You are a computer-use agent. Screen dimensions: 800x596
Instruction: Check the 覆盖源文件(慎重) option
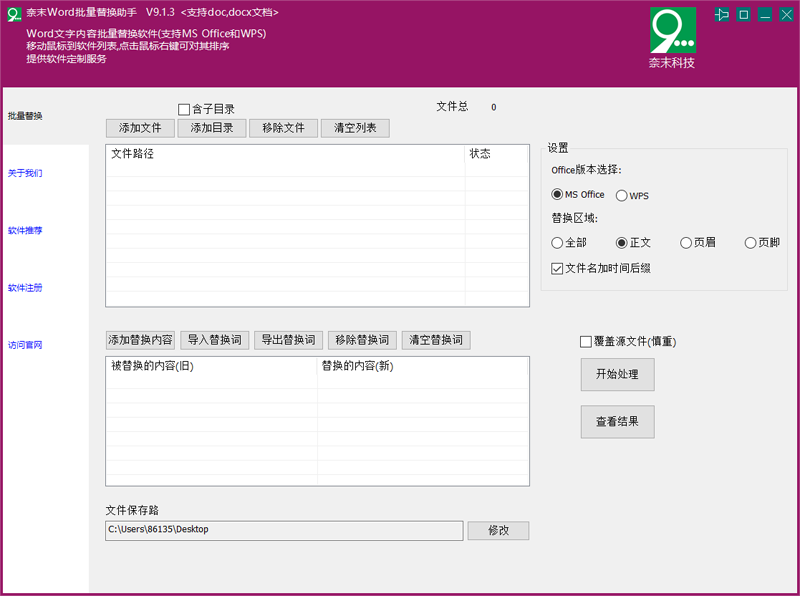click(586, 342)
